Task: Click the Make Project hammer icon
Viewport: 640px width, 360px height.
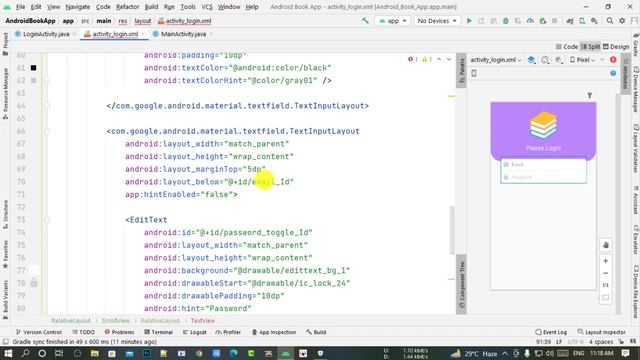Action: 365,20
